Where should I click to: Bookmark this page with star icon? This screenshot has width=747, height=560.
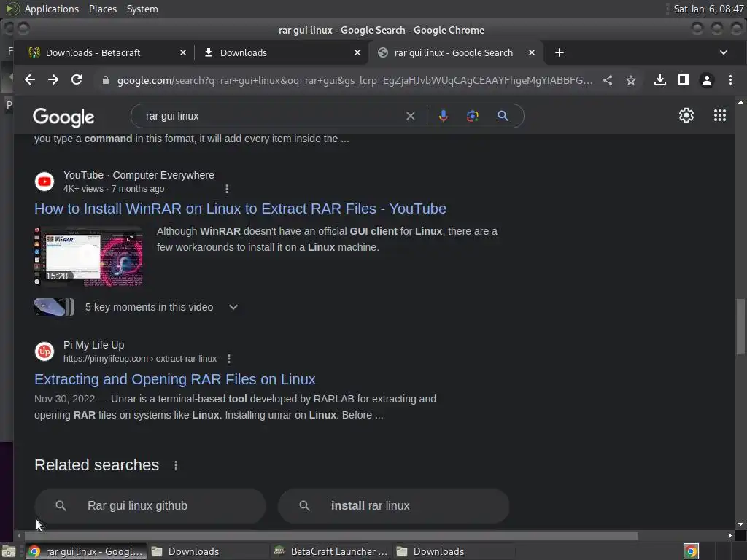pyautogui.click(x=631, y=80)
